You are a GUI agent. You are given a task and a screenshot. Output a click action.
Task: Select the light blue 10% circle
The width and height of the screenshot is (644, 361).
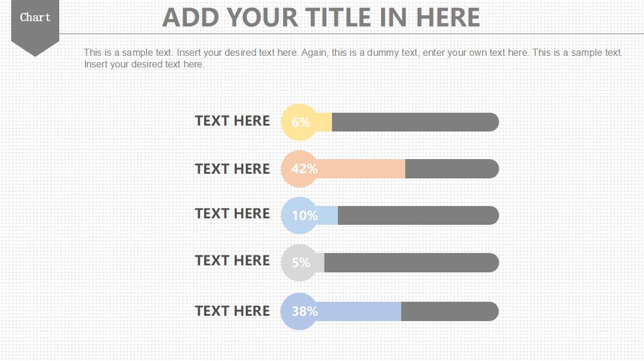point(300,215)
